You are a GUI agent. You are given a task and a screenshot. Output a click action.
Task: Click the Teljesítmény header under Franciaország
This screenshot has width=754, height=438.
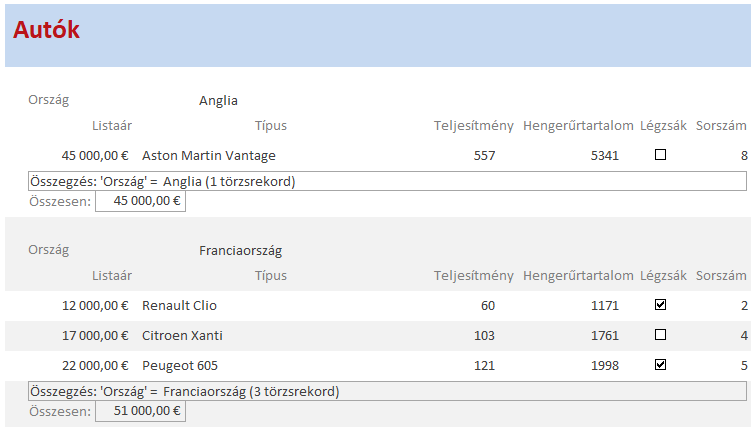(x=474, y=276)
